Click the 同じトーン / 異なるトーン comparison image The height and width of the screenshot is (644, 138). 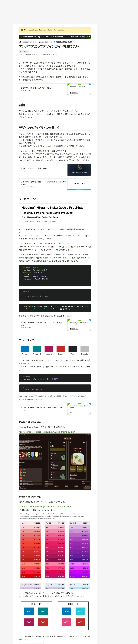click(x=55, y=616)
